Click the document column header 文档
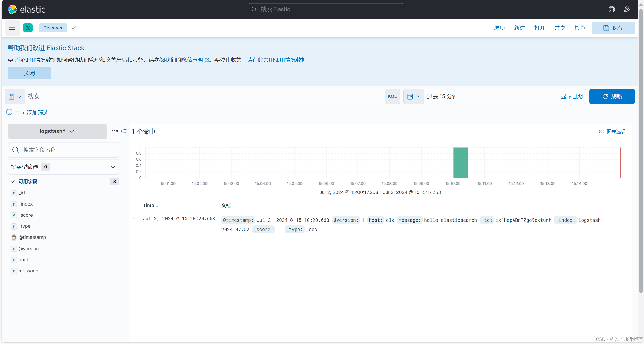Viewport: 644px width, 344px height. pos(226,206)
